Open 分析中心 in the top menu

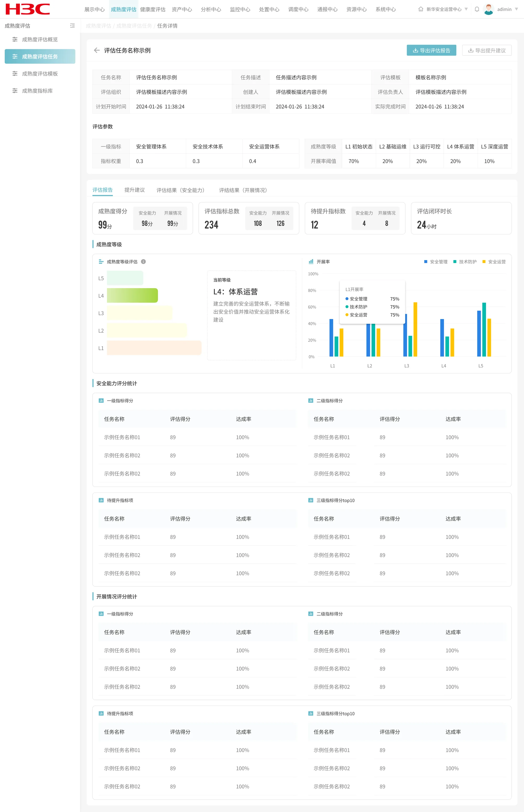pyautogui.click(x=211, y=9)
